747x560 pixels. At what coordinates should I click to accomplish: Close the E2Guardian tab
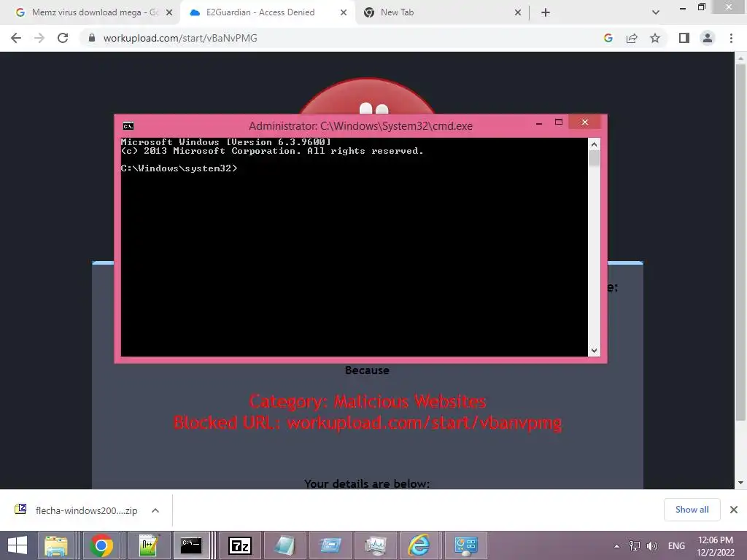point(344,13)
